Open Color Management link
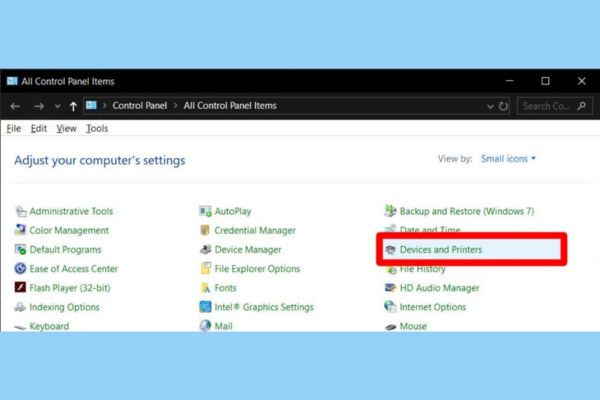The width and height of the screenshot is (600, 400). (69, 230)
